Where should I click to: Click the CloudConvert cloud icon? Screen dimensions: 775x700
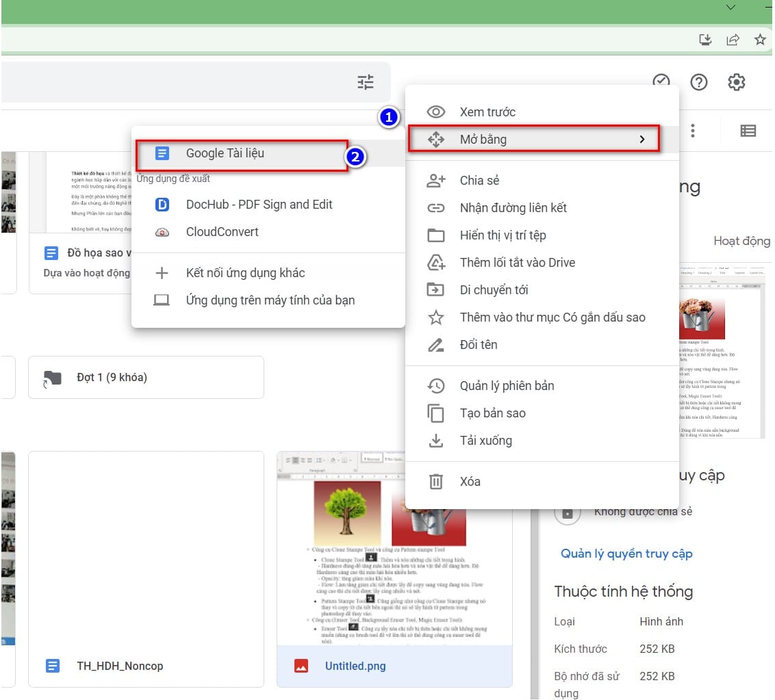(162, 232)
